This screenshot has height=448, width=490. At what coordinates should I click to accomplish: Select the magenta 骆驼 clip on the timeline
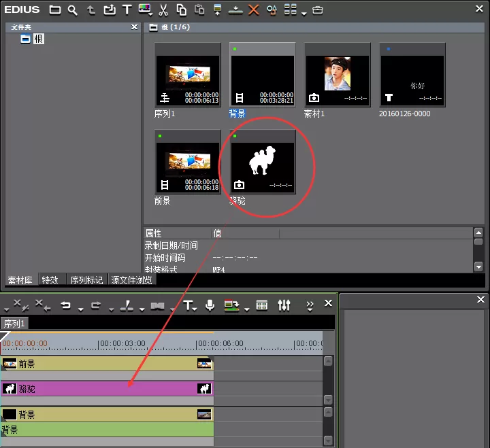click(x=108, y=389)
